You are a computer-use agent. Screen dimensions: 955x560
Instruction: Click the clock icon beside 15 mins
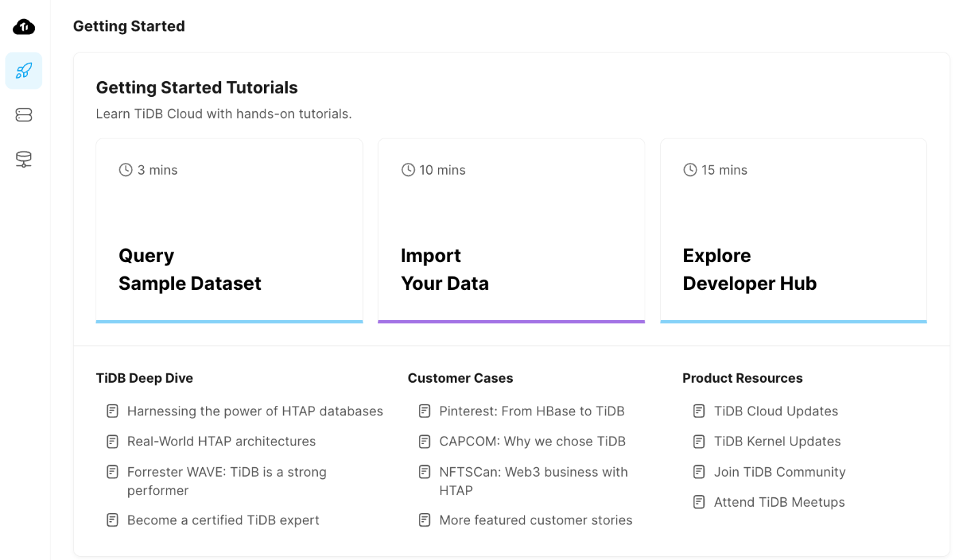(x=690, y=170)
